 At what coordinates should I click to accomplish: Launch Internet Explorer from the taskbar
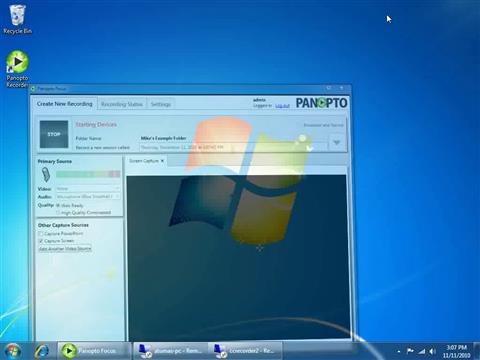tap(42, 351)
